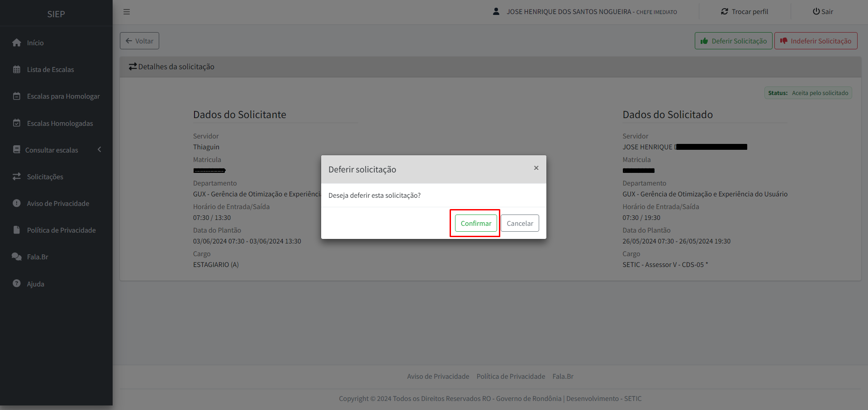Click Trocar perfil in the header
This screenshot has width=868, height=410.
(x=745, y=12)
